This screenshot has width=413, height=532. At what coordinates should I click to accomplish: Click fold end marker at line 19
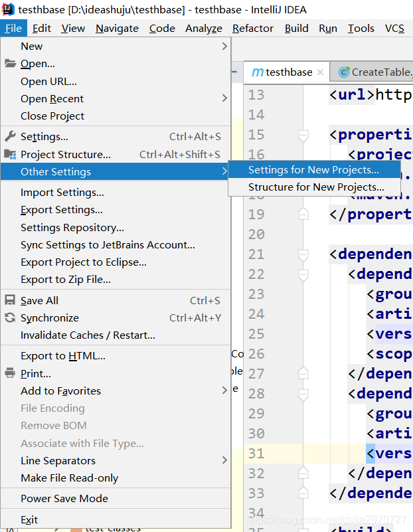[x=303, y=214]
